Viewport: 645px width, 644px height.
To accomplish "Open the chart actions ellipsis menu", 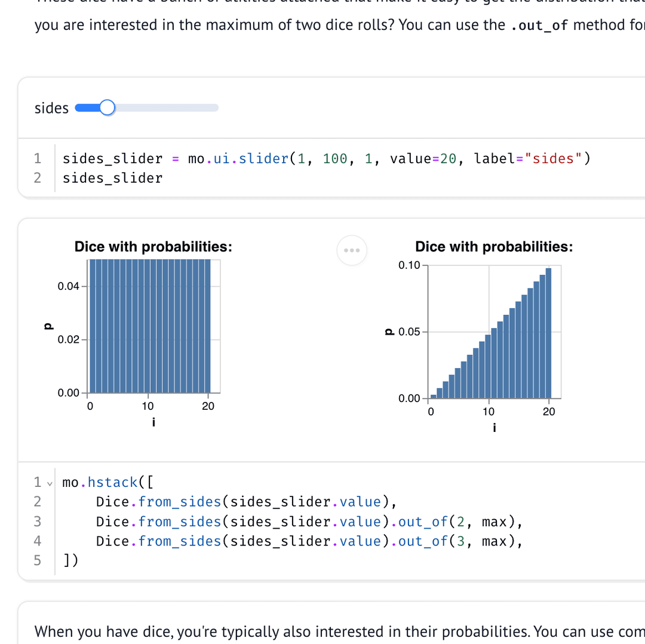I will pyautogui.click(x=351, y=250).
